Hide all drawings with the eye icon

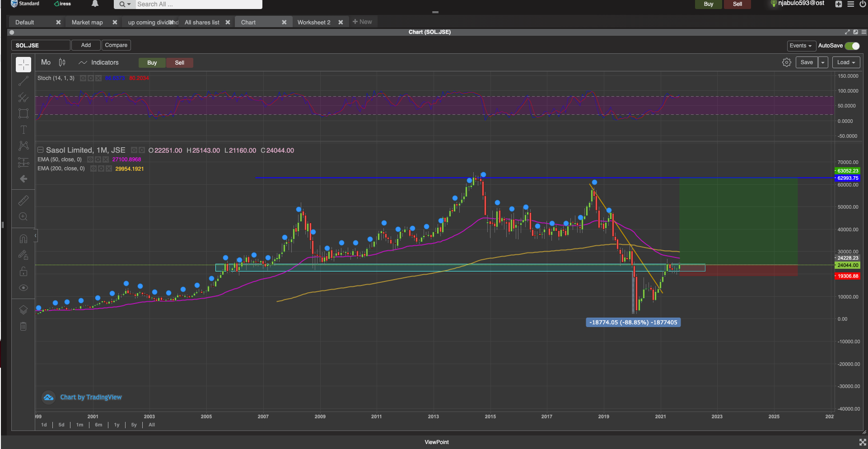(23, 288)
